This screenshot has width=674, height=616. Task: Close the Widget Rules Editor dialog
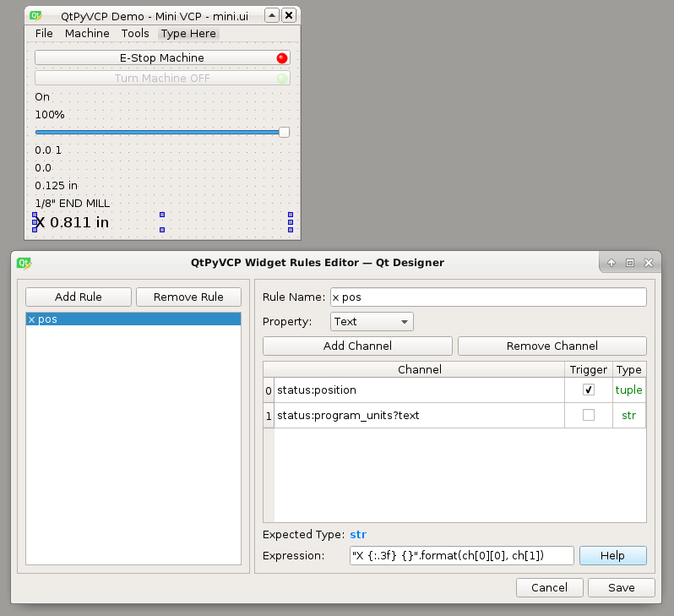(649, 263)
